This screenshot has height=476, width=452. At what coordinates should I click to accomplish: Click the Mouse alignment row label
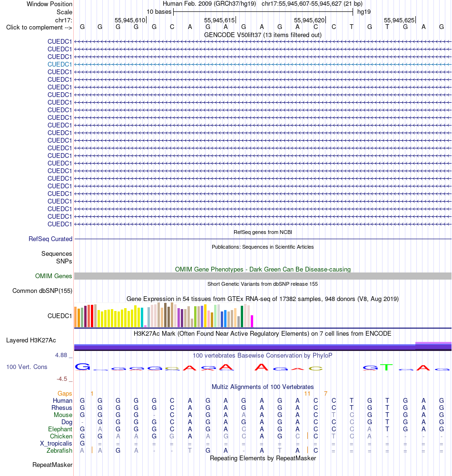pyautogui.click(x=63, y=415)
